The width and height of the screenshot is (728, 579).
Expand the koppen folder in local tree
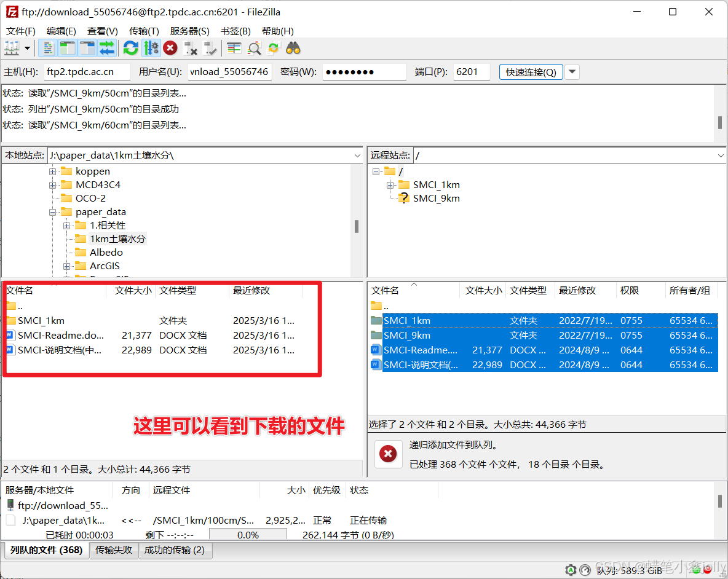[52, 171]
